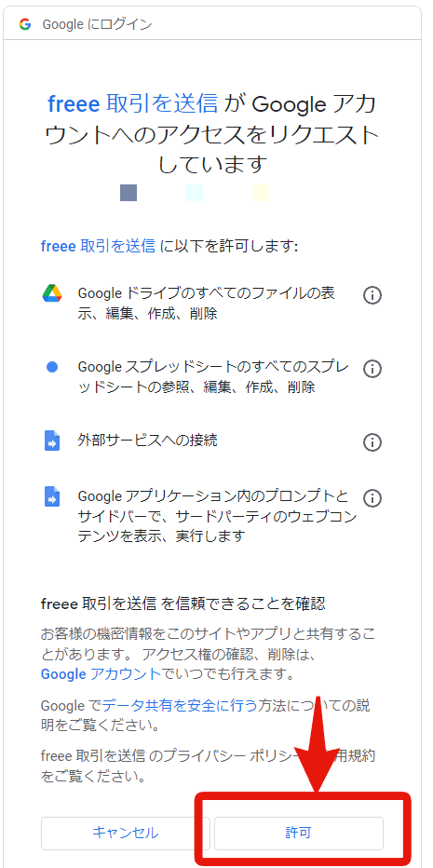Click the キャンセル button
Viewport: 433px width, 868px height.
click(125, 834)
